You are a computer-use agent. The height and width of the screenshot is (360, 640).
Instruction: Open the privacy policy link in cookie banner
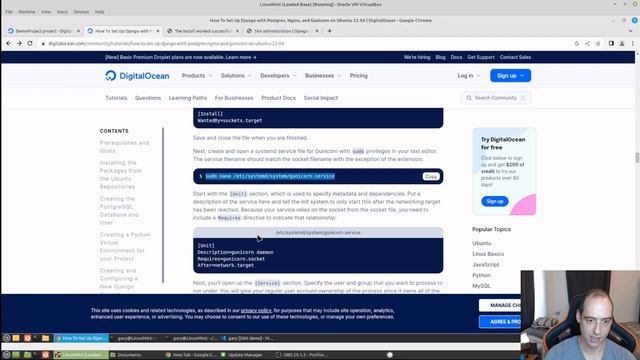coord(256,311)
